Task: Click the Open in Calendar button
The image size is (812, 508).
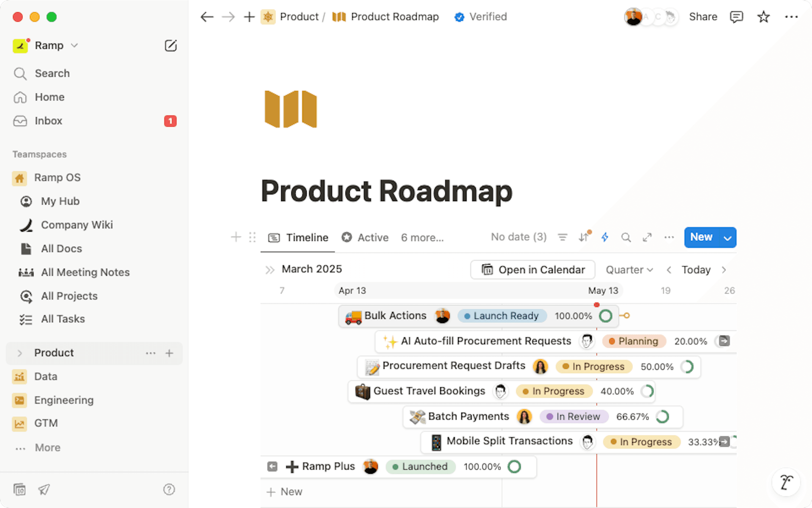Action: pos(533,270)
